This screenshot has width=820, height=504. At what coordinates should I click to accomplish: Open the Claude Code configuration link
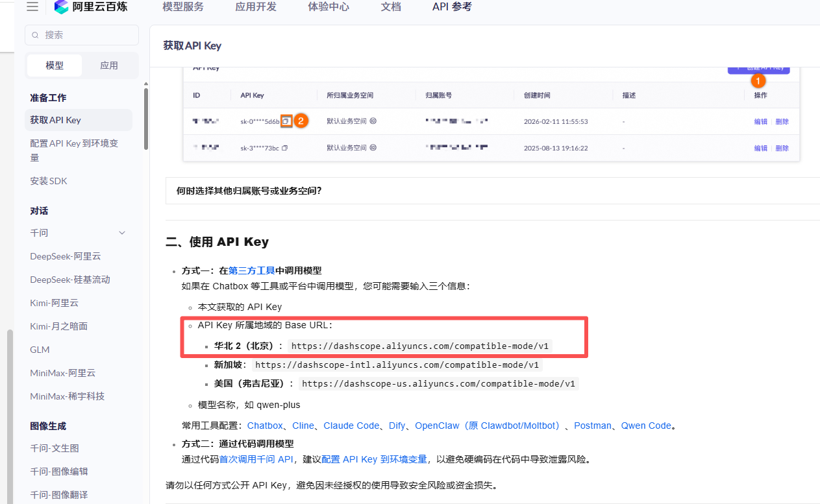pos(351,426)
